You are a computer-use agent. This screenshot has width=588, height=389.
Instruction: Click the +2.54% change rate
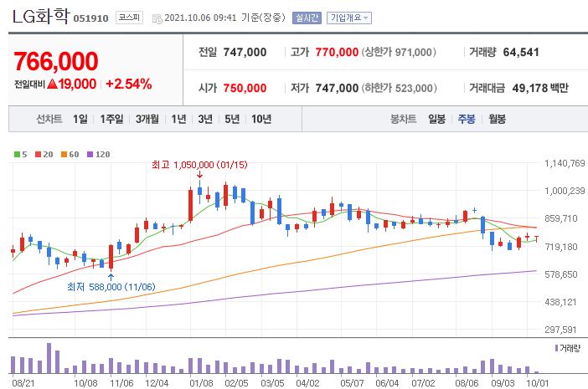(x=129, y=84)
